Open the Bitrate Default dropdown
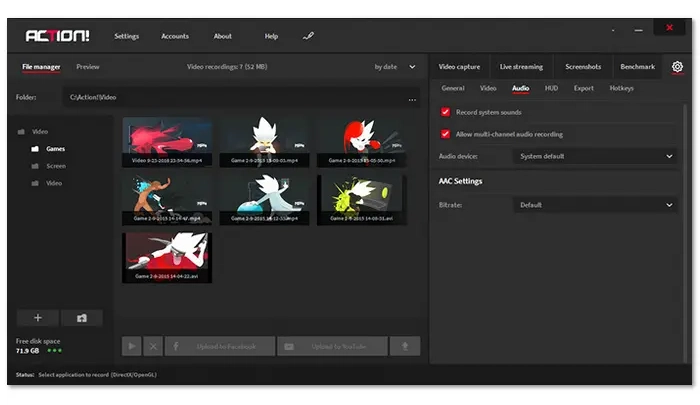This screenshot has height=405, width=700. point(595,205)
